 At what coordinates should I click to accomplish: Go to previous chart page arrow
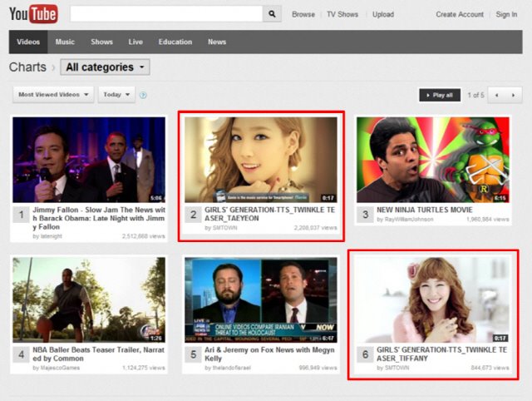pyautogui.click(x=497, y=95)
